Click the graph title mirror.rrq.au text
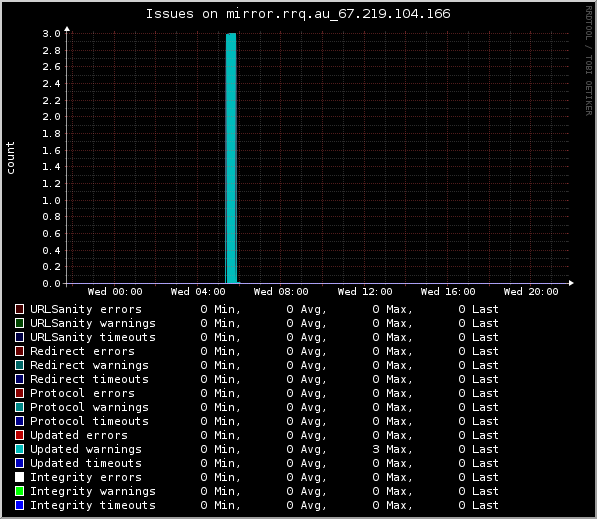Viewport: 597px width, 519px height. (x=277, y=14)
